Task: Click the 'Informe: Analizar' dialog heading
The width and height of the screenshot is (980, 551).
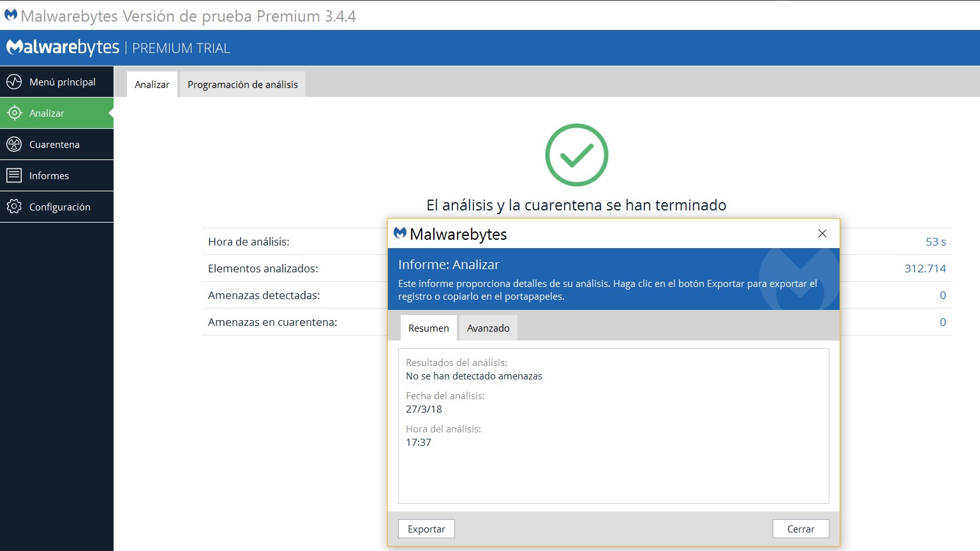Action: (x=449, y=265)
